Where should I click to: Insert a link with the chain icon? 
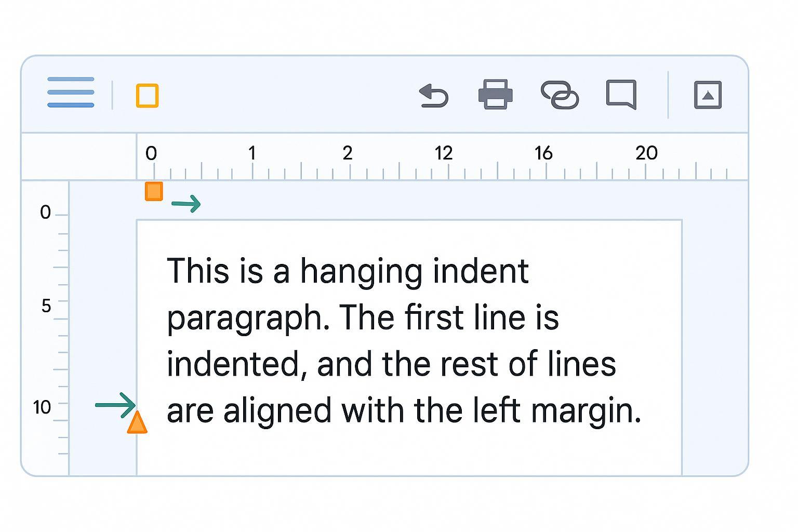(x=560, y=95)
